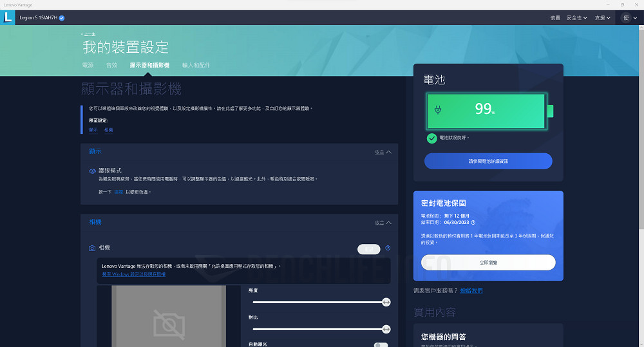Image resolution: width=644 pixels, height=347 pixels.
Task: Click the info icon next to 06/30/2023
Action: point(473,222)
